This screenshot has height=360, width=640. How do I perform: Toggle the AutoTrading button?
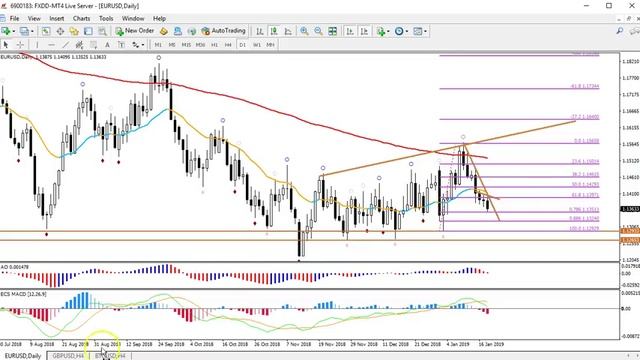coord(224,31)
